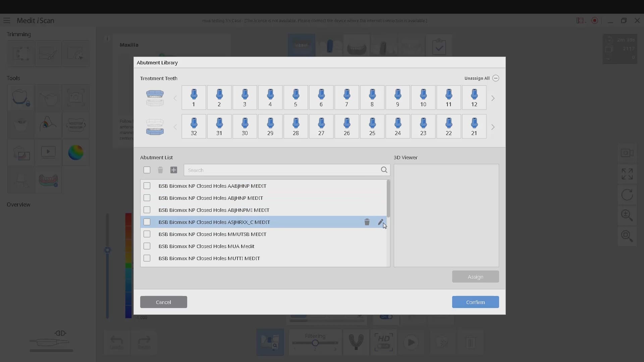Select tooth 25 abutment icon

[x=372, y=126]
